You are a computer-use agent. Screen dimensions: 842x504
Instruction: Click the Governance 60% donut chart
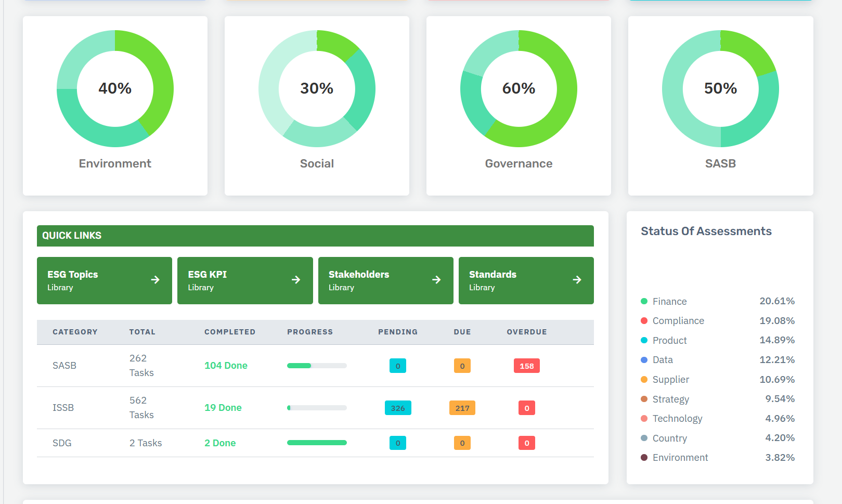pyautogui.click(x=519, y=88)
